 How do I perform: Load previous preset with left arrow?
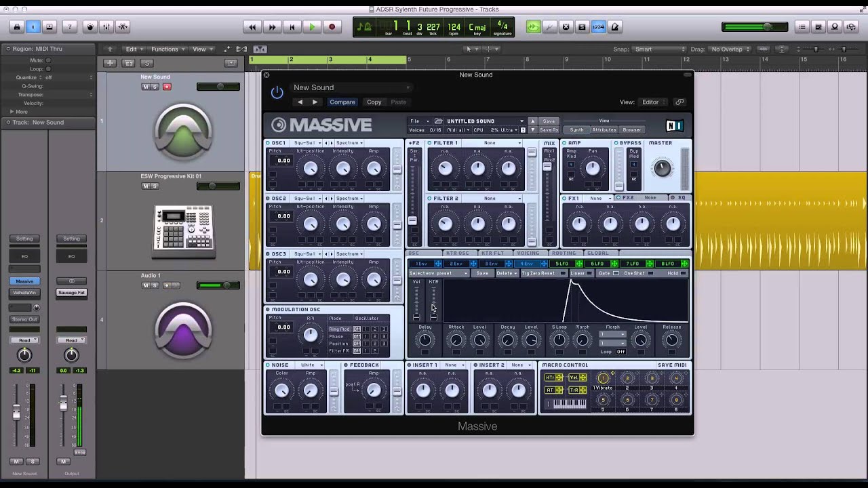(x=300, y=102)
